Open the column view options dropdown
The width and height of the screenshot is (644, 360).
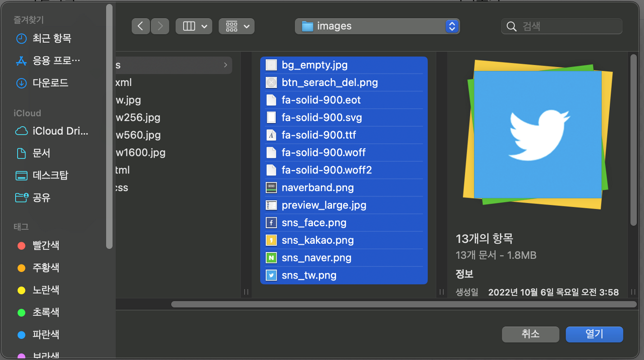194,26
